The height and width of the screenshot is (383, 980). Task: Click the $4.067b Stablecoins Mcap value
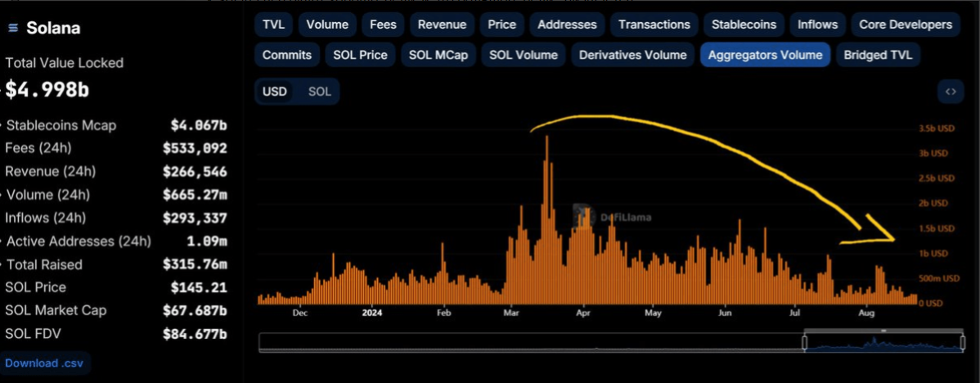(x=199, y=125)
